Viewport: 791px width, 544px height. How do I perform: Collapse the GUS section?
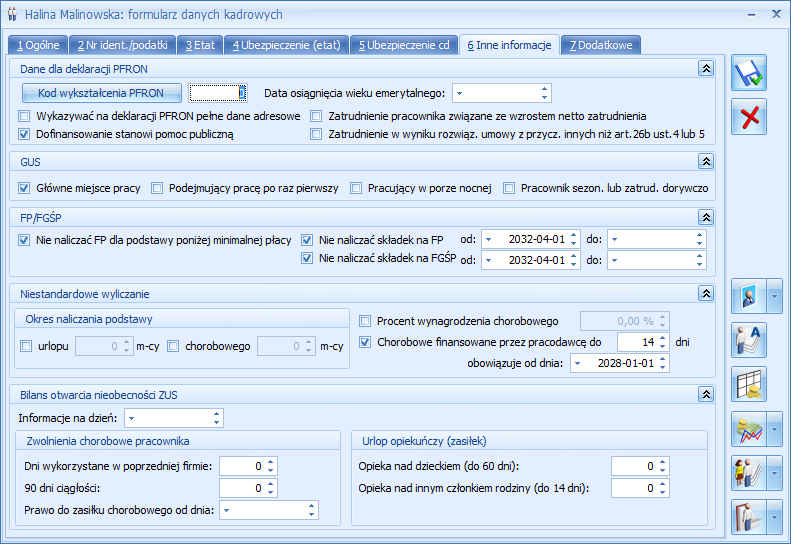point(706,161)
